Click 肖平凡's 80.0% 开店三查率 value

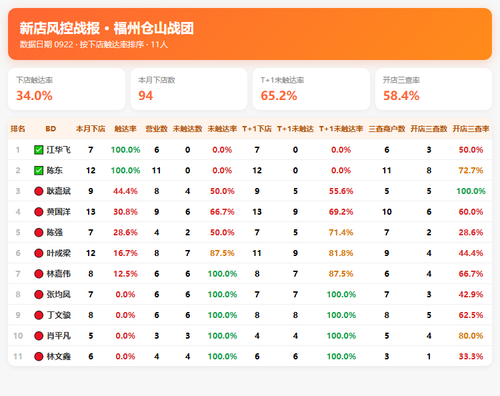point(471,336)
